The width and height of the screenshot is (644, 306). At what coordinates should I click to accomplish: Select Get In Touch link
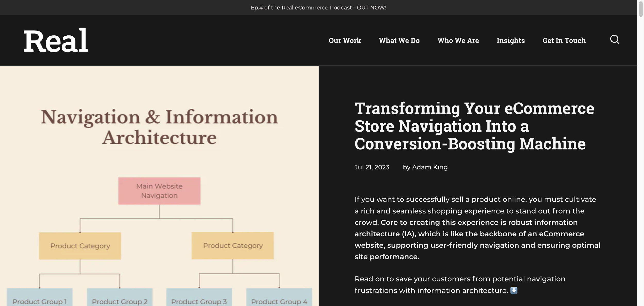(x=564, y=41)
